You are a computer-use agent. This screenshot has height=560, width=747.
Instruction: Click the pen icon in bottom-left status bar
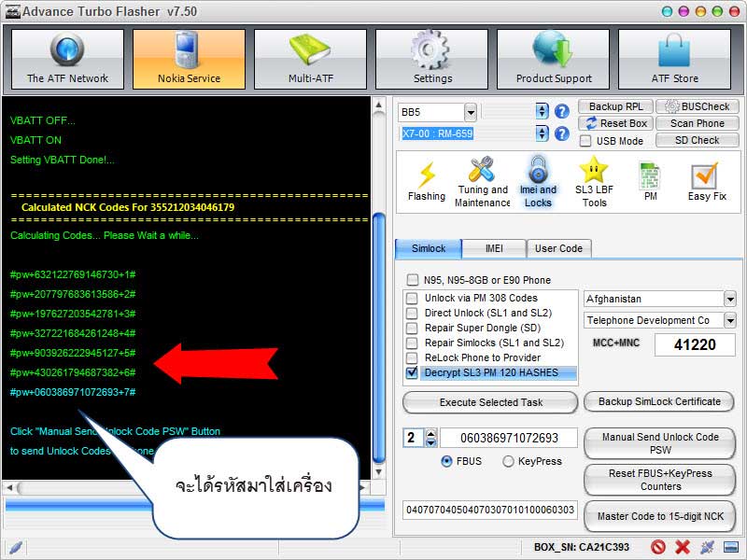[x=16, y=547]
